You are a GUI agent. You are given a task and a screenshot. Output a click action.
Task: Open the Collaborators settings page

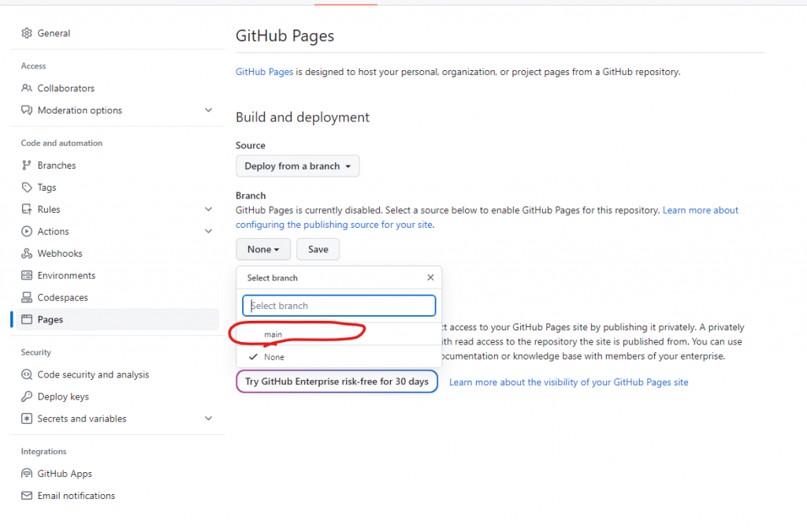(x=66, y=88)
